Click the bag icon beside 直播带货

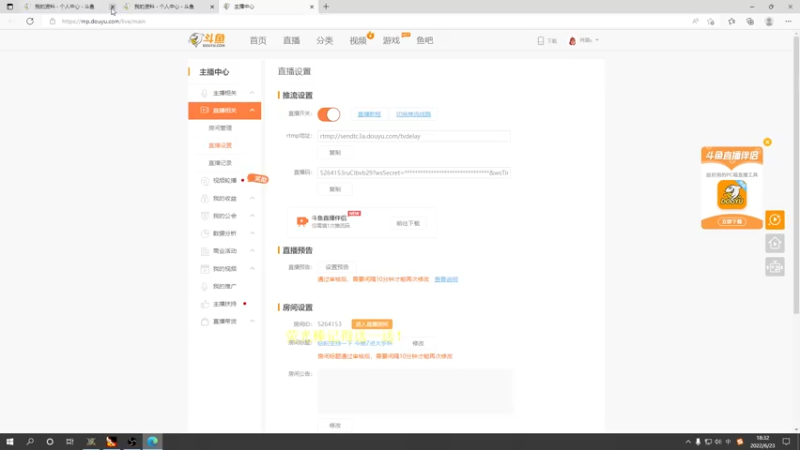205,321
